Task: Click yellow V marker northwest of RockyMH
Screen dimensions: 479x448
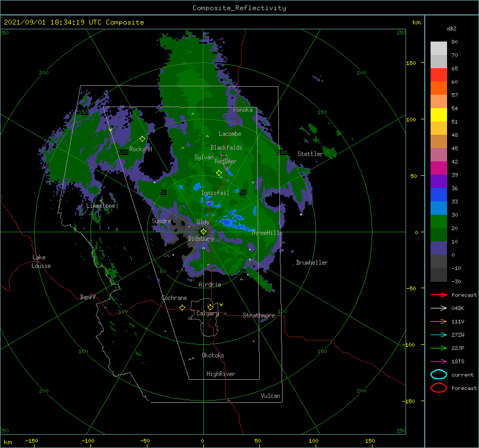Action: click(110, 131)
